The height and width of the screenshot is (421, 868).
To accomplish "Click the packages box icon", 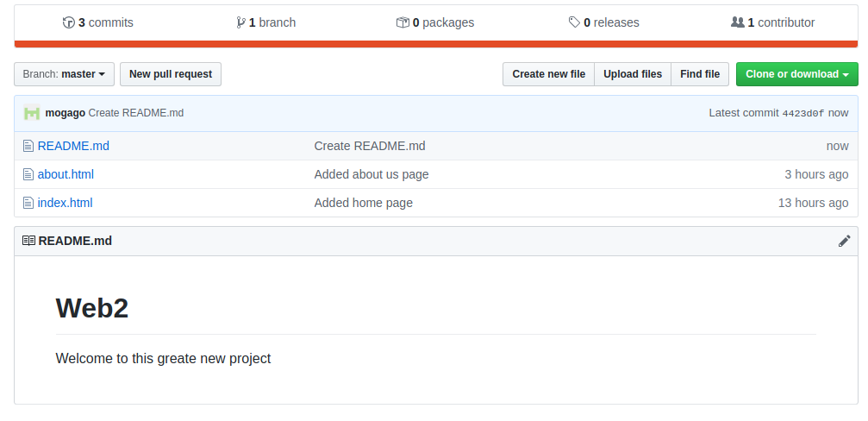I will (403, 22).
